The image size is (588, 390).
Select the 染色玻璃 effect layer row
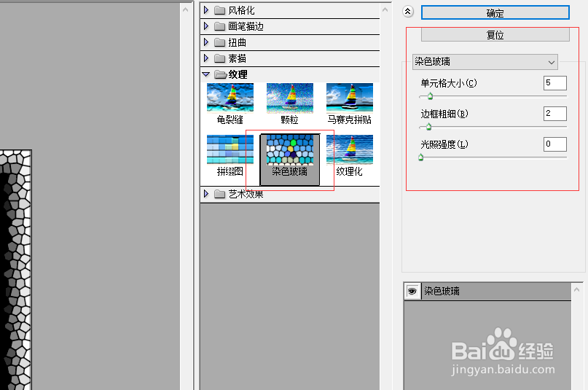click(487, 292)
